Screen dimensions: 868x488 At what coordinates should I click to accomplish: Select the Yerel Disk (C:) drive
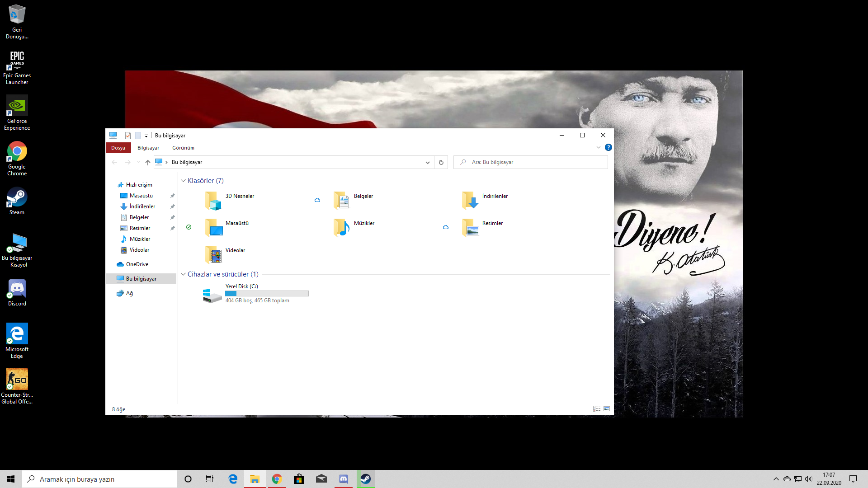[256, 293]
